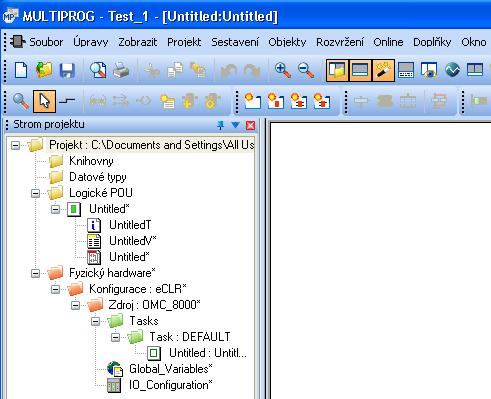491x399 pixels.
Task: Collapse the Projekt root node
Action: [x=15, y=145]
